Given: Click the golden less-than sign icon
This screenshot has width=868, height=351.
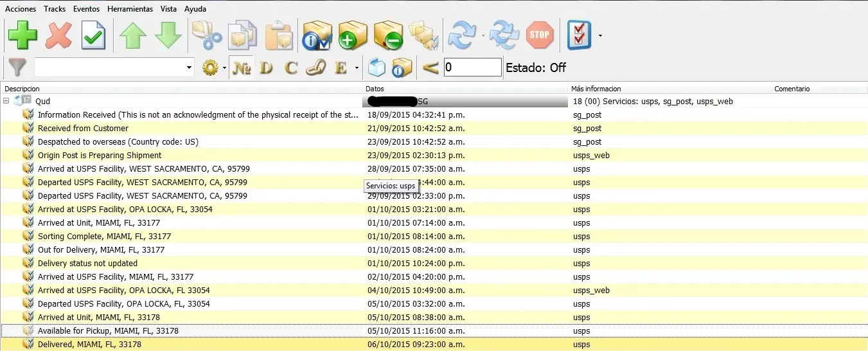Looking at the screenshot, I should [430, 67].
